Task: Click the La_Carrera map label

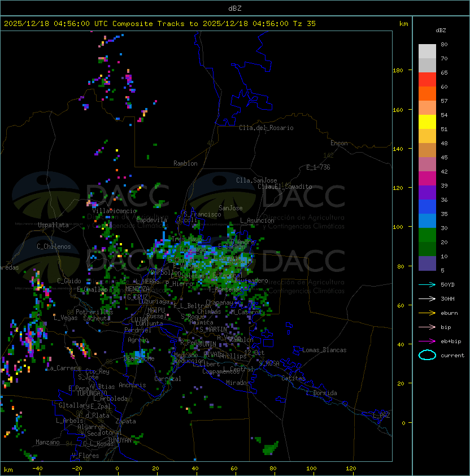Action: 63,368
